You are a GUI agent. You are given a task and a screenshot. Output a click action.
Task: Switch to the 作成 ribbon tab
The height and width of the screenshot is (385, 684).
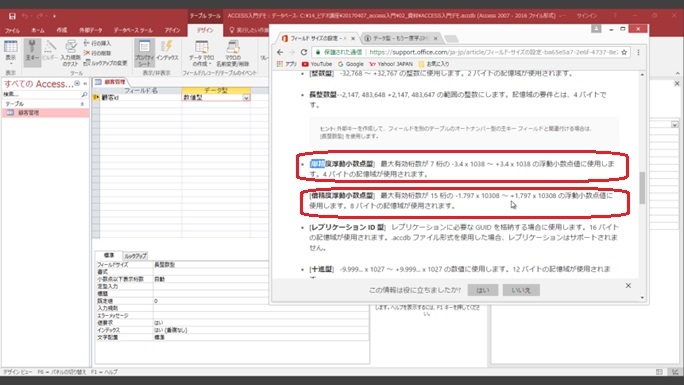pyautogui.click(x=62, y=30)
